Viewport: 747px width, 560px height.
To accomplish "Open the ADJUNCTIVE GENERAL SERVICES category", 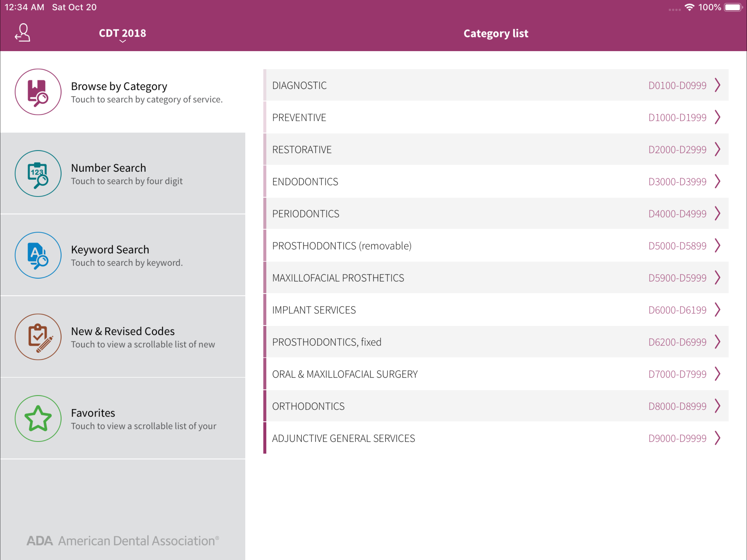I will point(496,438).
